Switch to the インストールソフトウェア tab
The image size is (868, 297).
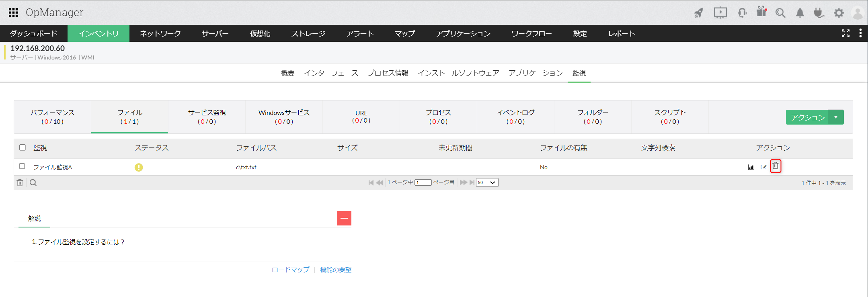(458, 73)
